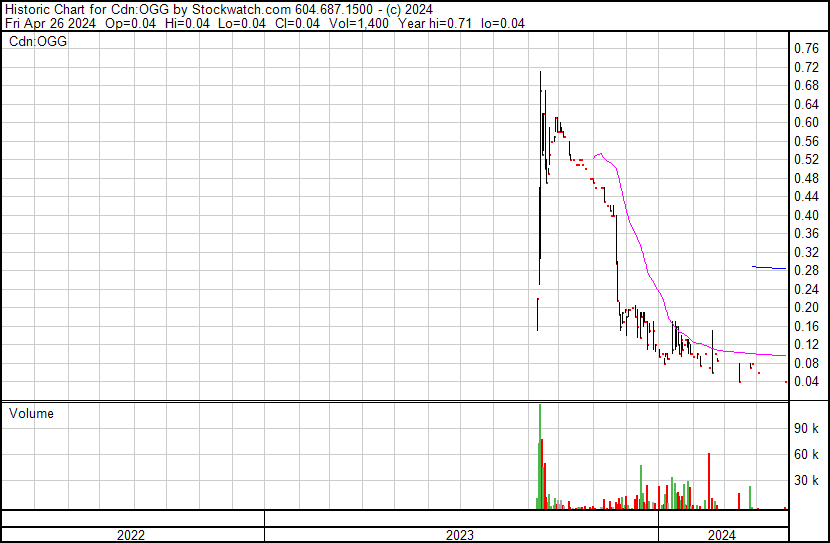This screenshot has width=830, height=543.
Task: Click the 0.20 price axis label
Action: click(x=806, y=307)
